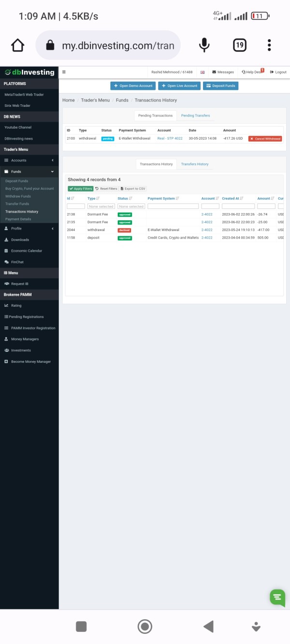
Task: Sort by the Payment System column header
Action: point(163,198)
